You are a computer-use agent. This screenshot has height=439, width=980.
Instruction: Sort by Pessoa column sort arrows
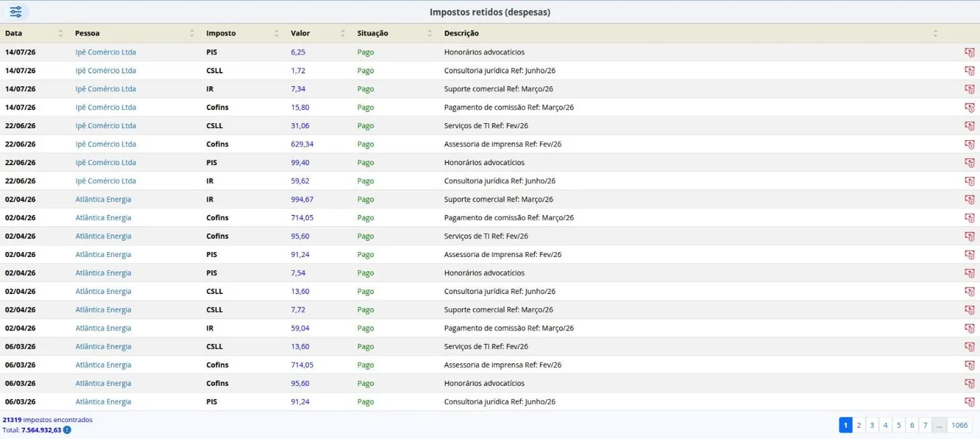point(192,34)
